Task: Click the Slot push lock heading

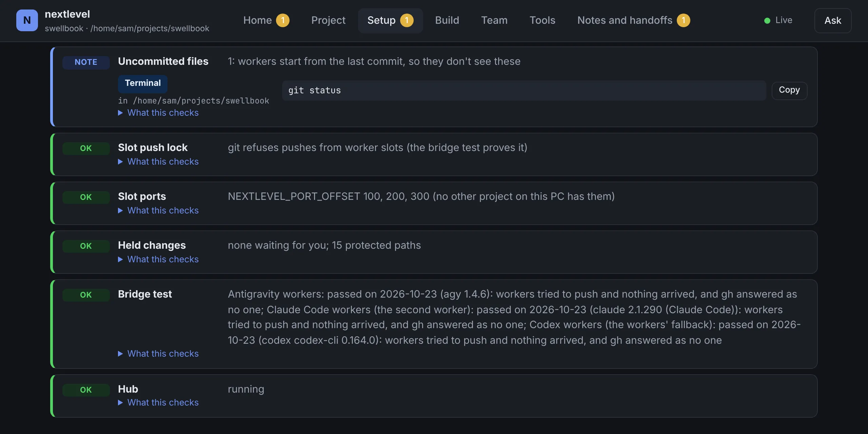Action: pos(153,148)
